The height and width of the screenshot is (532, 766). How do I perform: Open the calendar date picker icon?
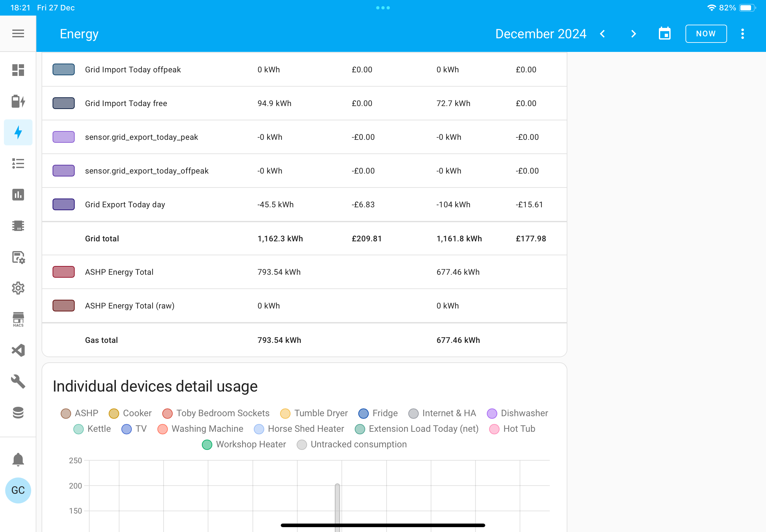pos(665,34)
